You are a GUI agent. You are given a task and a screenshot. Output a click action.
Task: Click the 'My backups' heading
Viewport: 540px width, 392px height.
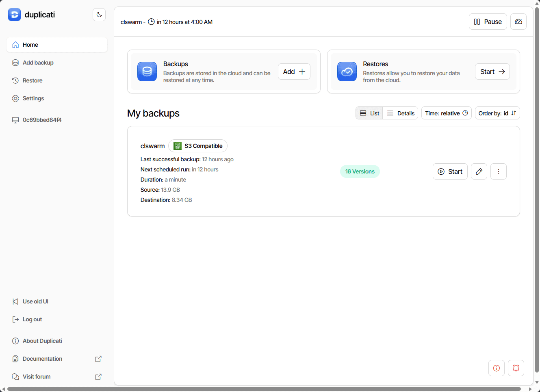pyautogui.click(x=153, y=113)
